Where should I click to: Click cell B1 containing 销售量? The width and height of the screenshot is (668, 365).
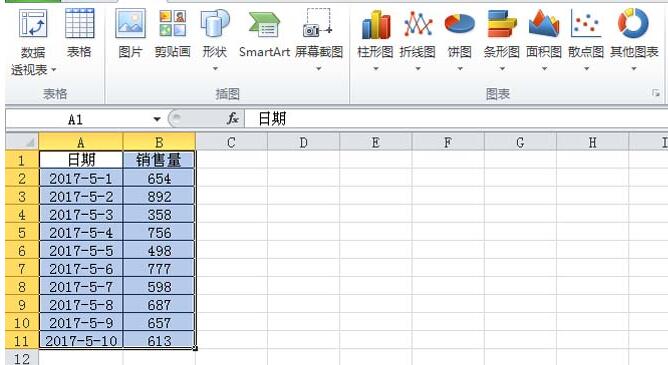coord(159,160)
